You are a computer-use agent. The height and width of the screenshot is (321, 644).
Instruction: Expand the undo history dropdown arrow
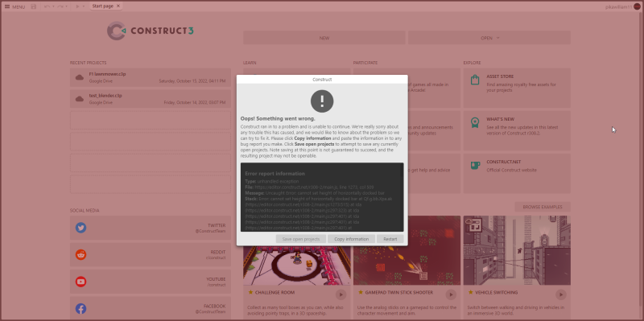tap(53, 6)
